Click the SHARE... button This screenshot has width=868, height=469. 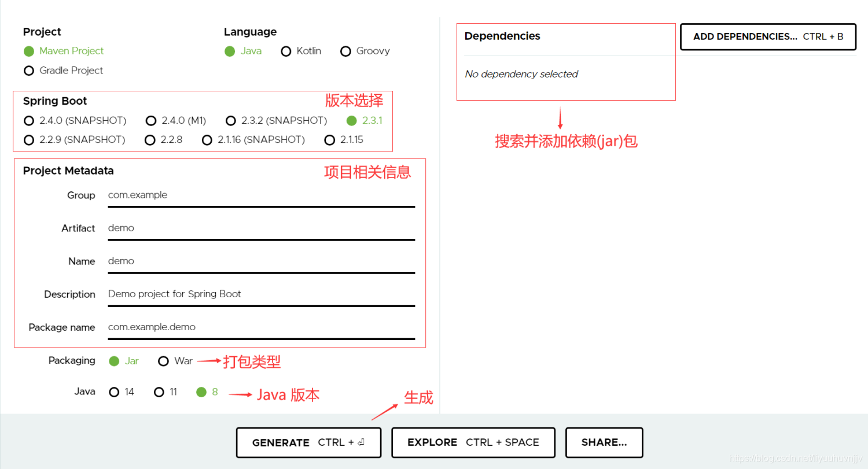point(604,442)
